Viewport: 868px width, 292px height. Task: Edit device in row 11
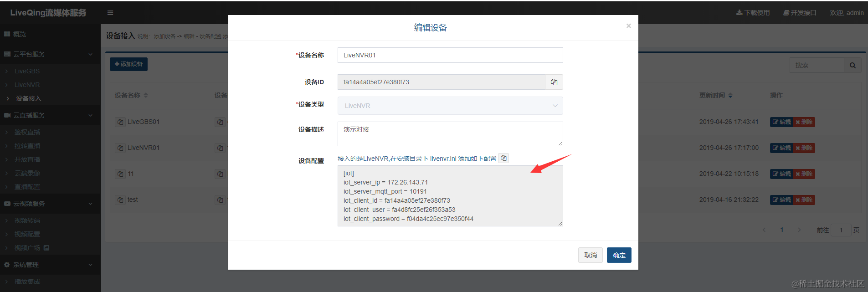point(781,174)
